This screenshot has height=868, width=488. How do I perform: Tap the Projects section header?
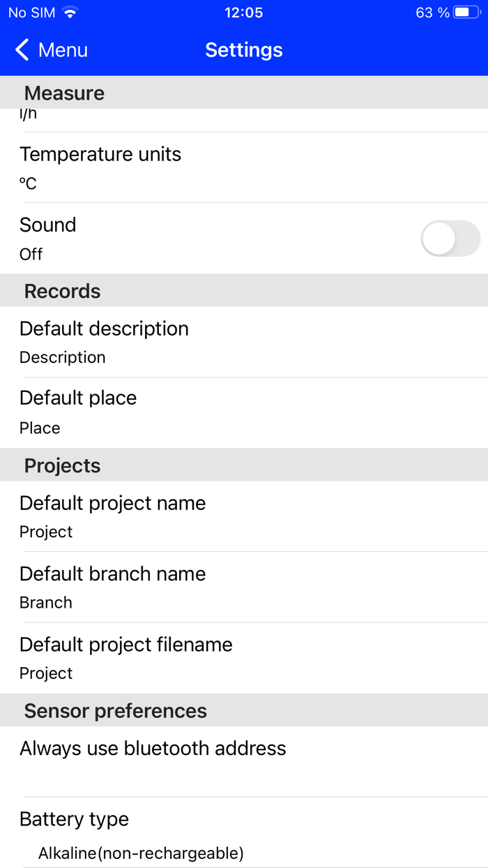click(63, 465)
